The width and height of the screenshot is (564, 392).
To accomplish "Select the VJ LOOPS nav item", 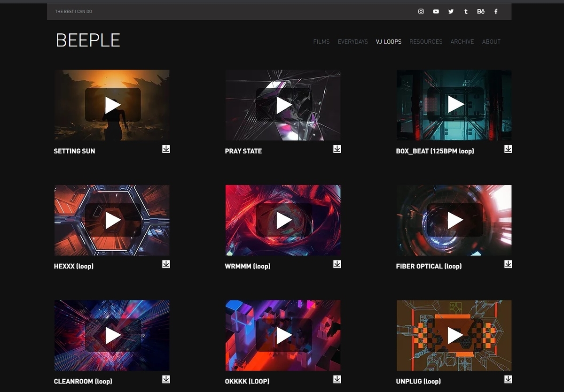I will coord(389,42).
